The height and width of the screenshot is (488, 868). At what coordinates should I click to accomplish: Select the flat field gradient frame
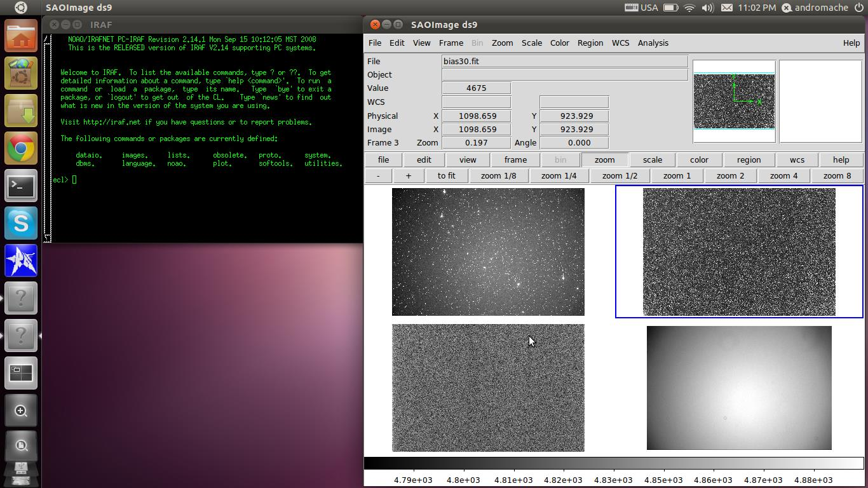click(739, 388)
